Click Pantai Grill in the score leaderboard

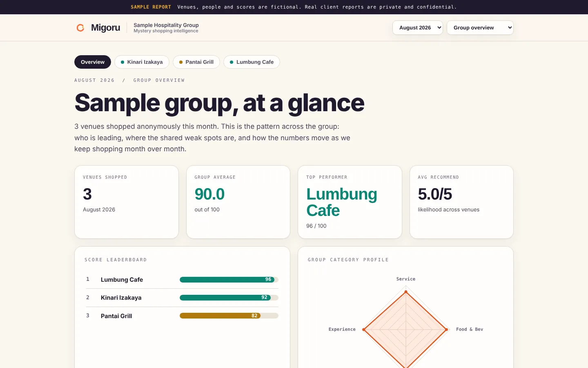click(116, 316)
